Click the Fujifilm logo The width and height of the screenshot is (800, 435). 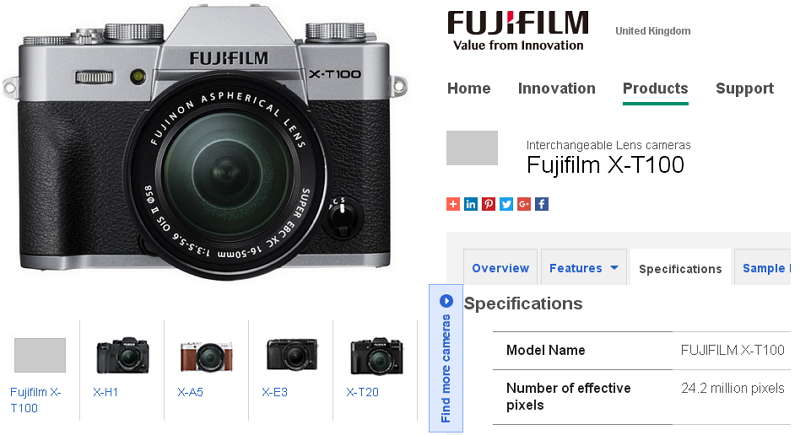point(518,31)
